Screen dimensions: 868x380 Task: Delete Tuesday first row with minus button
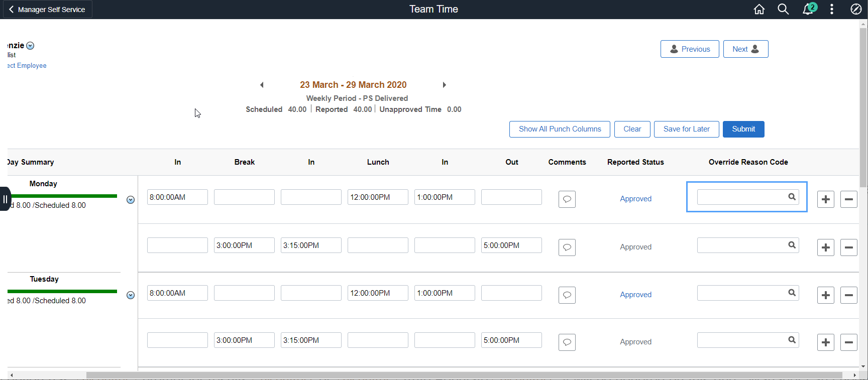point(849,295)
